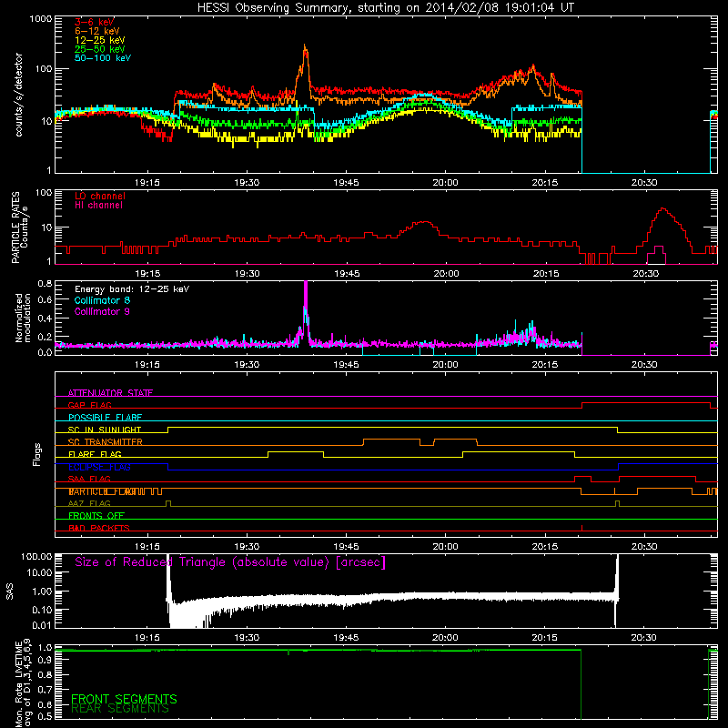Click the counts/s/detector axis label
The height and width of the screenshot is (728, 728).
click(19, 95)
